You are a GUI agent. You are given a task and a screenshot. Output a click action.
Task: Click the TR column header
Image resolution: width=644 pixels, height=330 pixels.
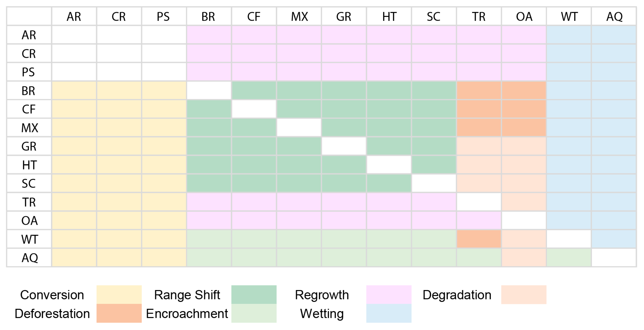(x=479, y=16)
